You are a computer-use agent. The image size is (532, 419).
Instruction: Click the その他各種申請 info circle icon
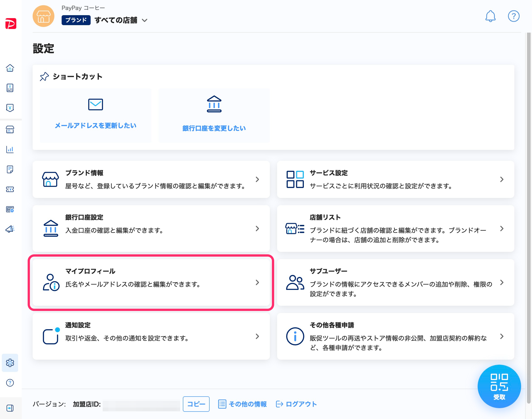click(x=295, y=336)
